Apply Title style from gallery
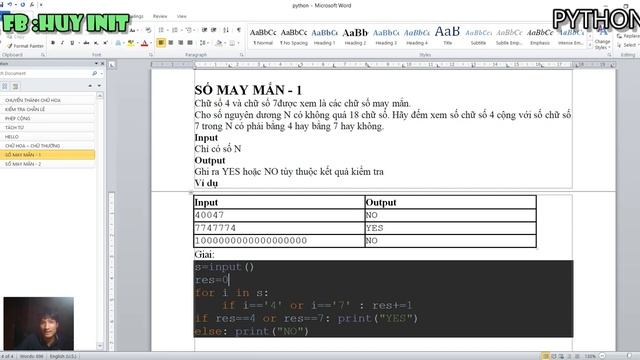Image resolution: width=640 pixels, height=360 pixels. point(447,36)
